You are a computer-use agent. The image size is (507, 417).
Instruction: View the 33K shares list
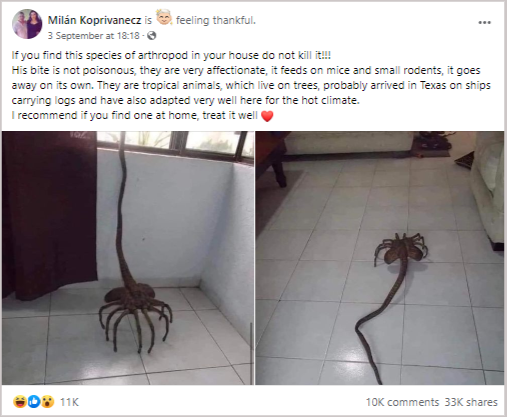point(471,402)
